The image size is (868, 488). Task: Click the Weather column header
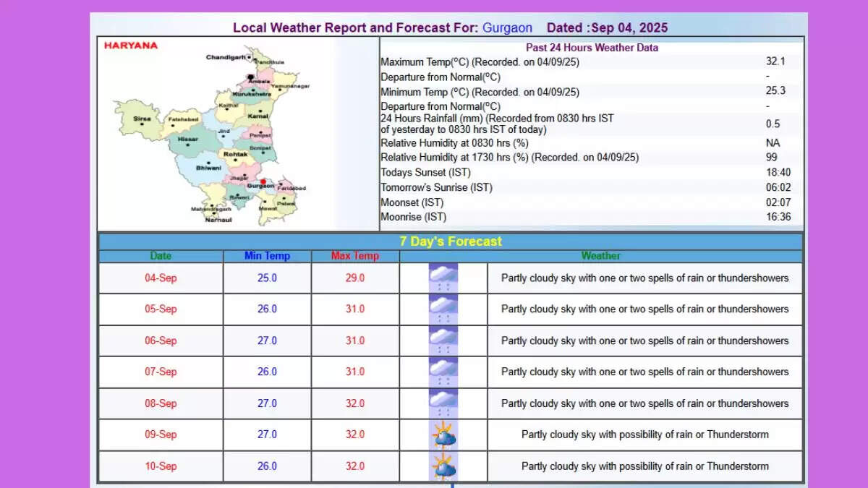pyautogui.click(x=601, y=256)
